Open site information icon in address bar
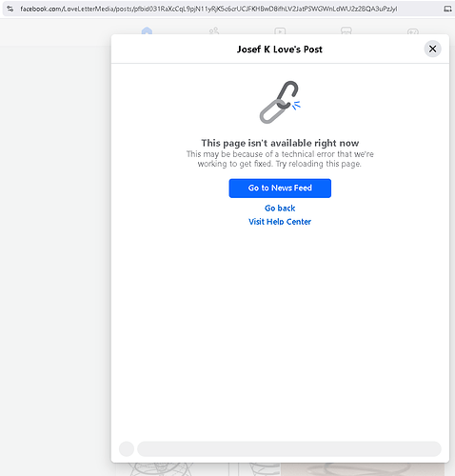Image resolution: width=455 pixels, height=476 pixels. 10,9
